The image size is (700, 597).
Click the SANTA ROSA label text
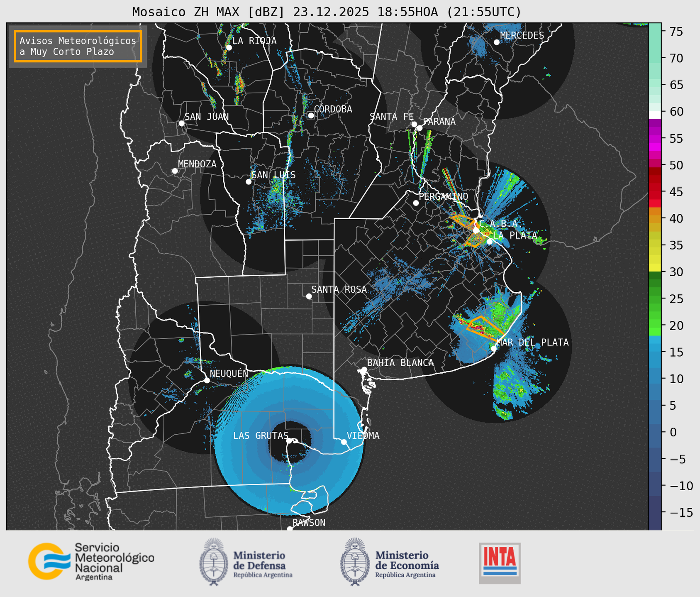pos(339,289)
